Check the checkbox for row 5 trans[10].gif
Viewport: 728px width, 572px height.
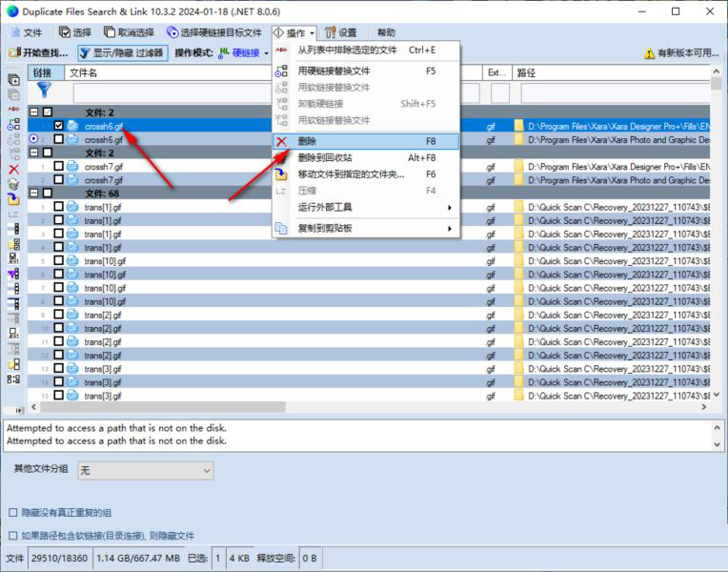point(58,260)
